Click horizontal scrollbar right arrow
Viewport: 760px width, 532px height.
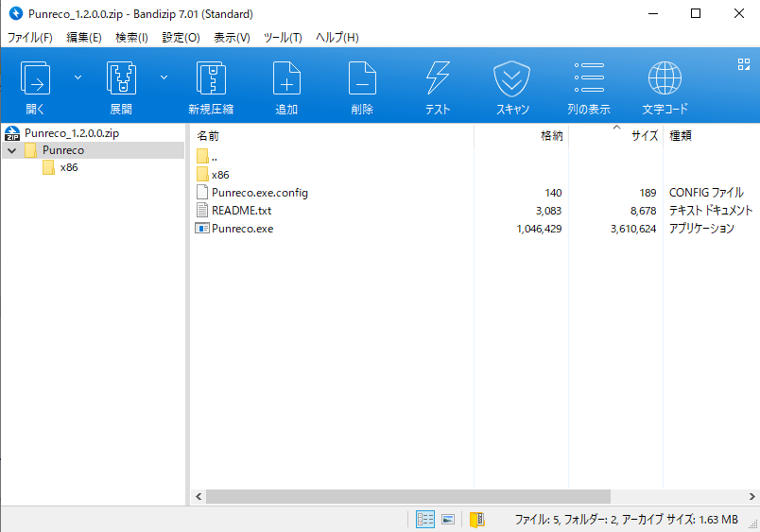751,497
